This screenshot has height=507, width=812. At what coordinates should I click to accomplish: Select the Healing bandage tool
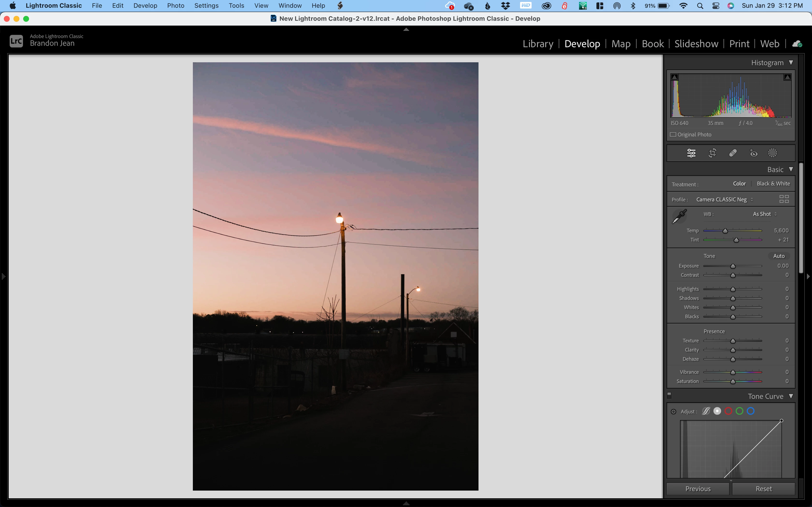[x=733, y=153]
